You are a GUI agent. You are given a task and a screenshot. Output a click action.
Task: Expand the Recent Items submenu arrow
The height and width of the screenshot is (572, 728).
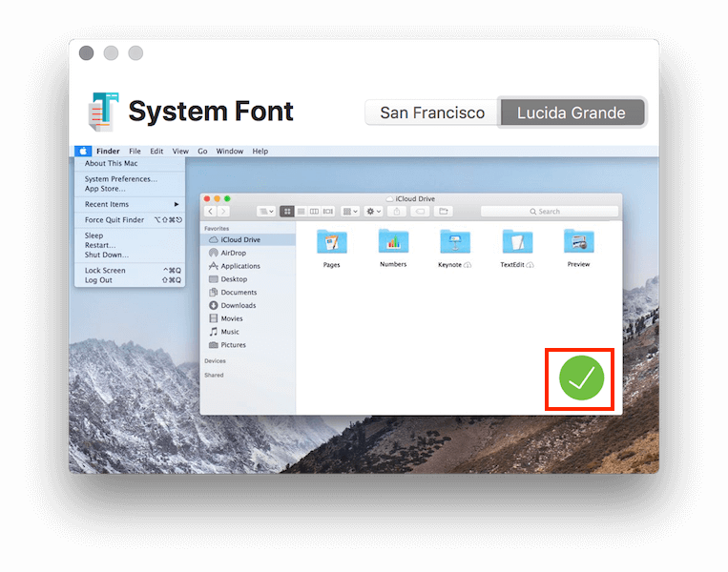[x=177, y=204]
